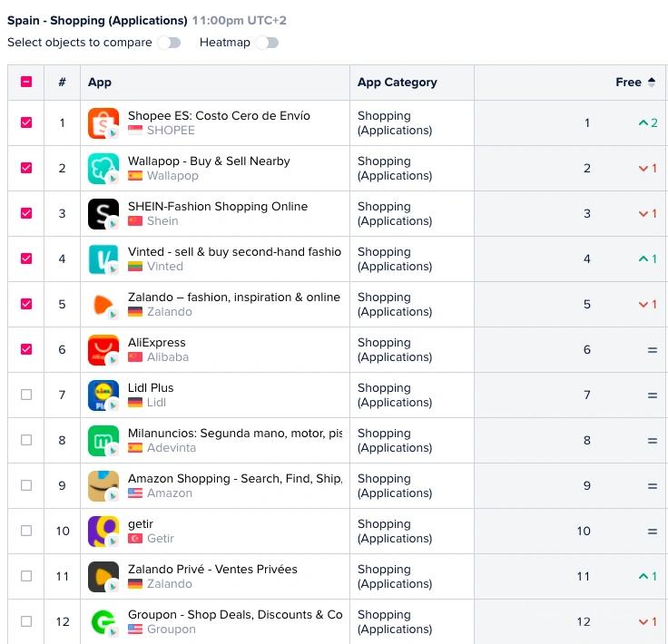Click the Lidl Plus app icon
This screenshot has height=644, width=668.
(103, 395)
